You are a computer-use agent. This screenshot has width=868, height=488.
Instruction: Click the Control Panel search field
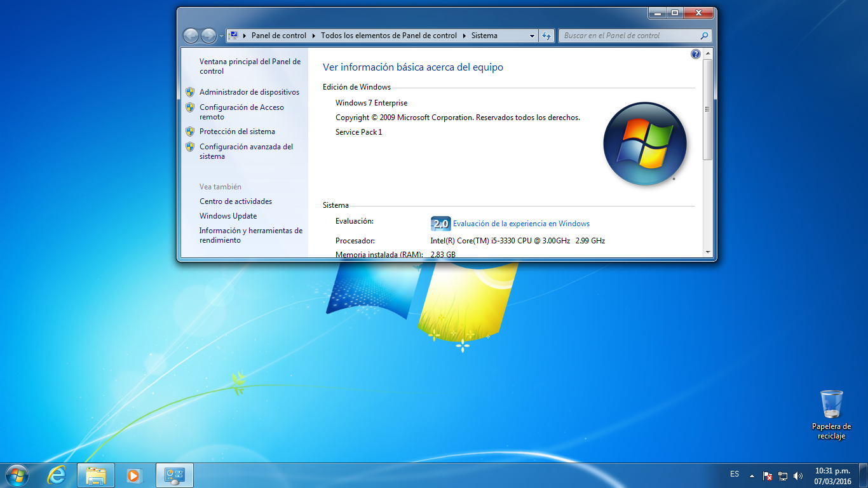tap(629, 36)
